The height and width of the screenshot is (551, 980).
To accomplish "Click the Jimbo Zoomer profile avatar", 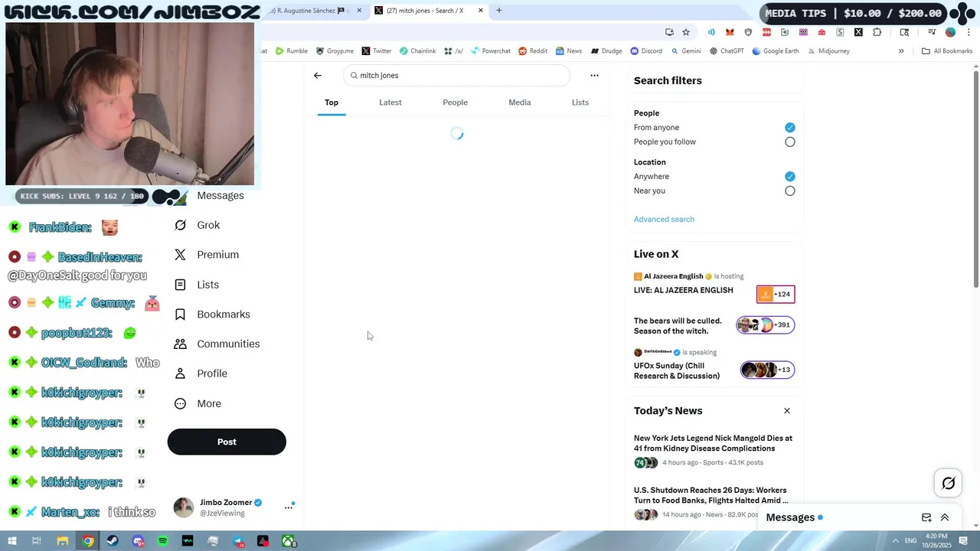I will [x=184, y=507].
